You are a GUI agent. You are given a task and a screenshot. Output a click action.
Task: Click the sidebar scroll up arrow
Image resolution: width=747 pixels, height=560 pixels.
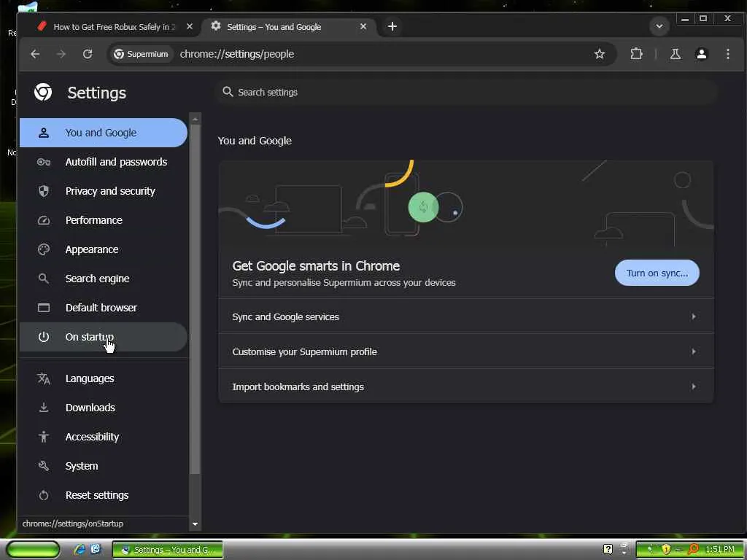pyautogui.click(x=195, y=119)
